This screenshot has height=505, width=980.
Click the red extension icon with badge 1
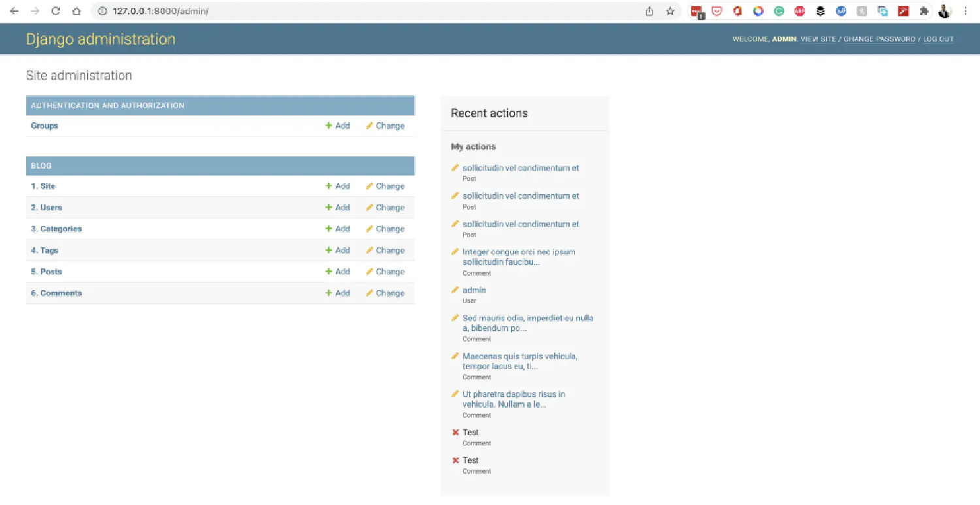697,12
